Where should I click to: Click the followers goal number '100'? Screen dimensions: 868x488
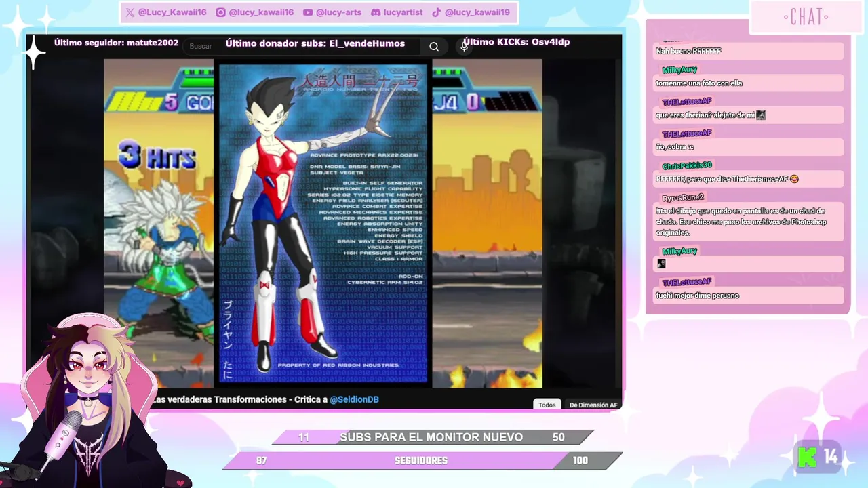pyautogui.click(x=580, y=460)
